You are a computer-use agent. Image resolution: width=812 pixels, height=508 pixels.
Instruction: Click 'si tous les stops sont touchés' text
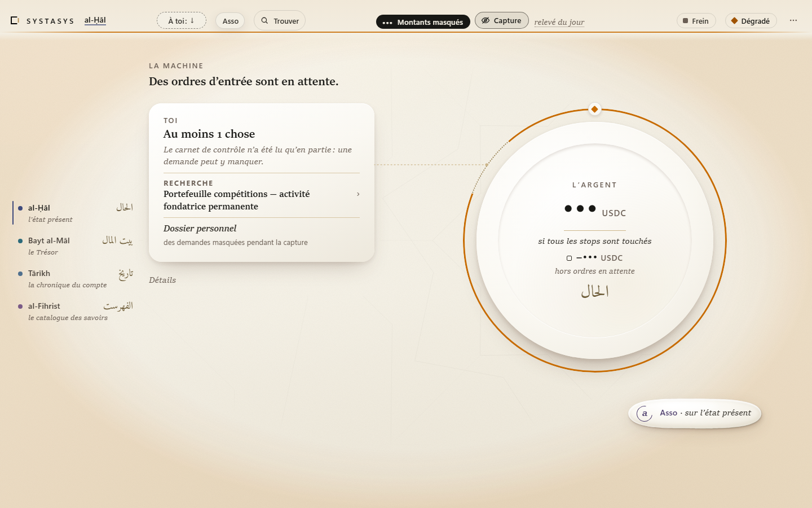pyautogui.click(x=595, y=241)
